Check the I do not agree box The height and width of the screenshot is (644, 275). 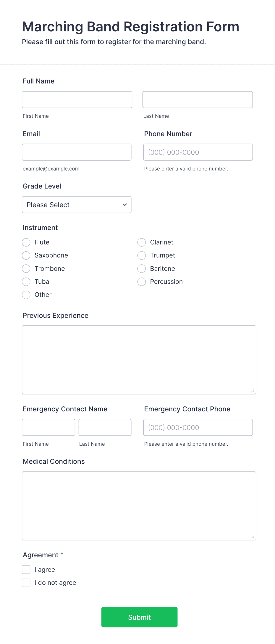click(x=26, y=582)
